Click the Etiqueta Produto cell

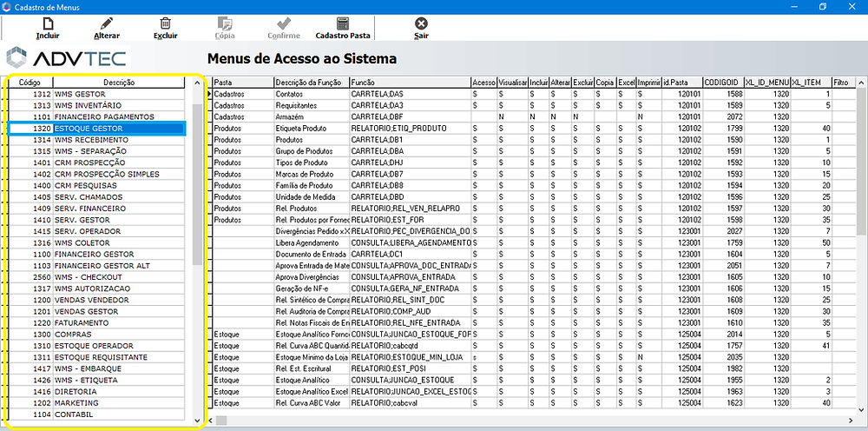(x=312, y=128)
